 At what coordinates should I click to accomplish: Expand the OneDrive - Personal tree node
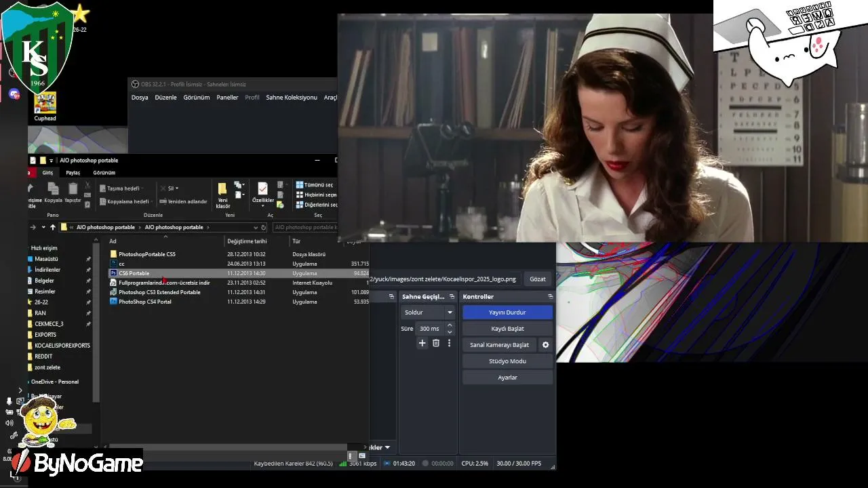(x=28, y=382)
